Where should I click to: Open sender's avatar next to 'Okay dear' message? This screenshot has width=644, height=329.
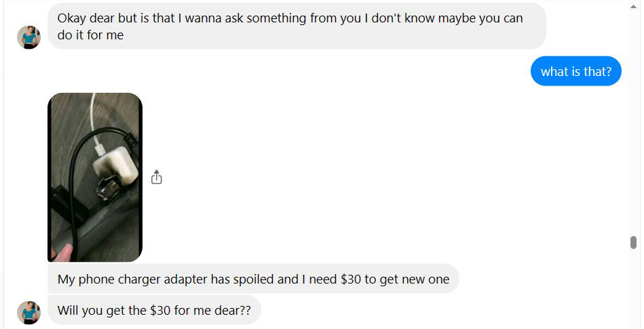pyautogui.click(x=29, y=37)
